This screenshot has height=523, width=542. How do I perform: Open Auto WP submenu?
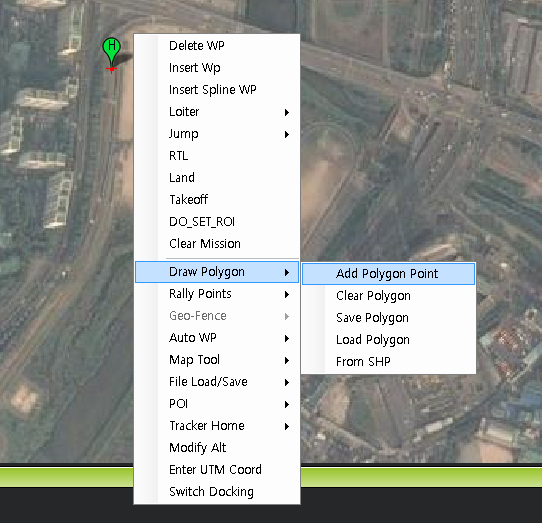217,338
